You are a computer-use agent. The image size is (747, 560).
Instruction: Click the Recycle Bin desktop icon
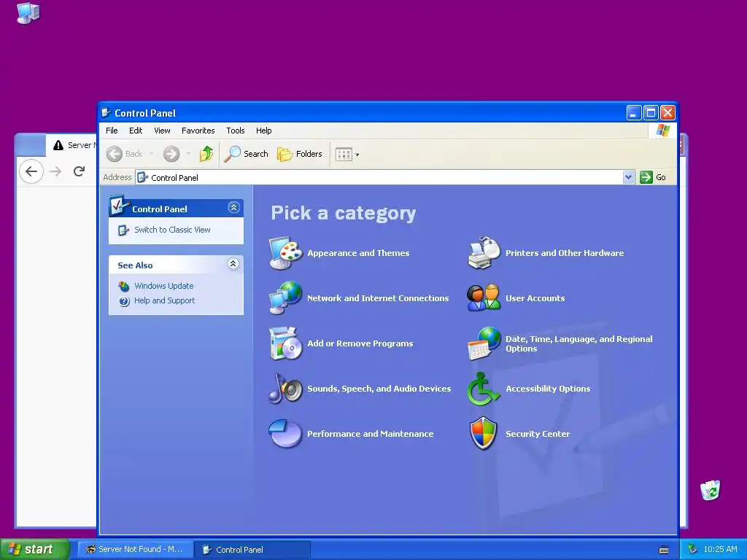pos(711,491)
